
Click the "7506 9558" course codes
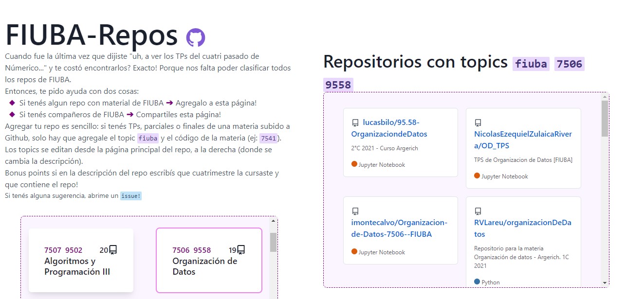click(192, 250)
